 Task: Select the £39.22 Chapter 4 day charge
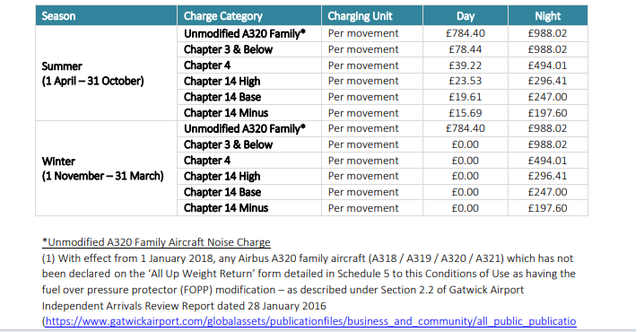(466, 66)
